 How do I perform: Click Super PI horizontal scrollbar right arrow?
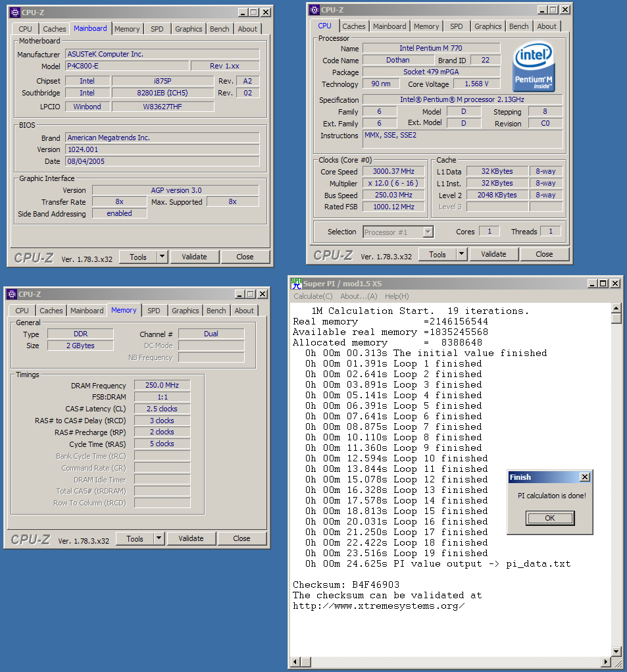click(x=606, y=662)
